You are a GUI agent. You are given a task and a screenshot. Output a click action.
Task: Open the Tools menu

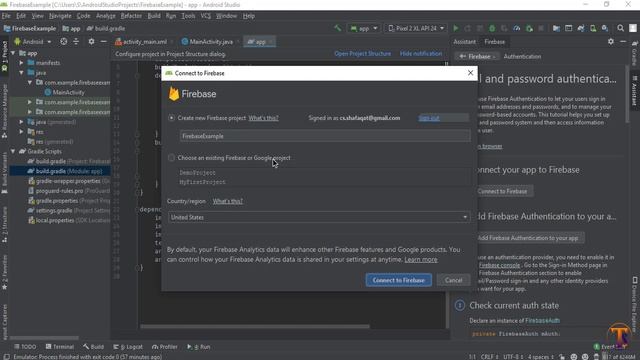coord(188,16)
